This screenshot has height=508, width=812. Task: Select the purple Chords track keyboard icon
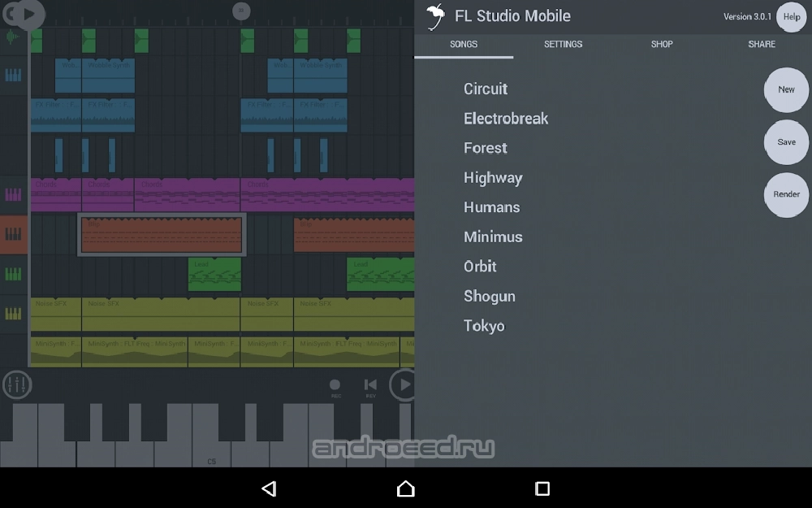14,195
